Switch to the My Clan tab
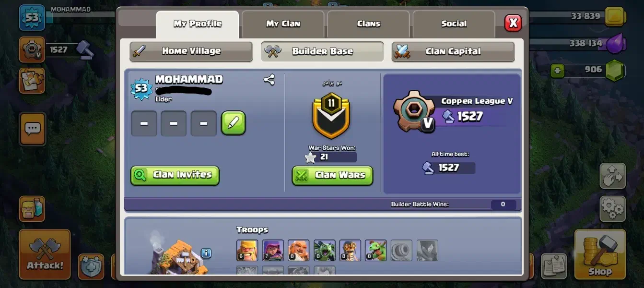644x288 pixels. pos(283,24)
